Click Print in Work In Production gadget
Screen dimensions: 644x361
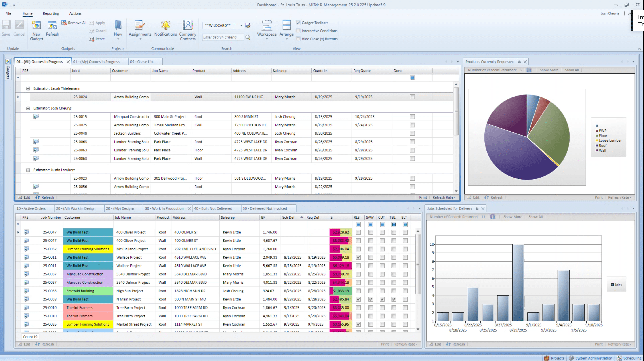pos(385,344)
